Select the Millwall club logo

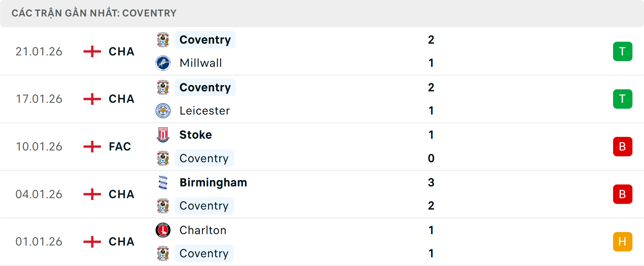pos(163,63)
